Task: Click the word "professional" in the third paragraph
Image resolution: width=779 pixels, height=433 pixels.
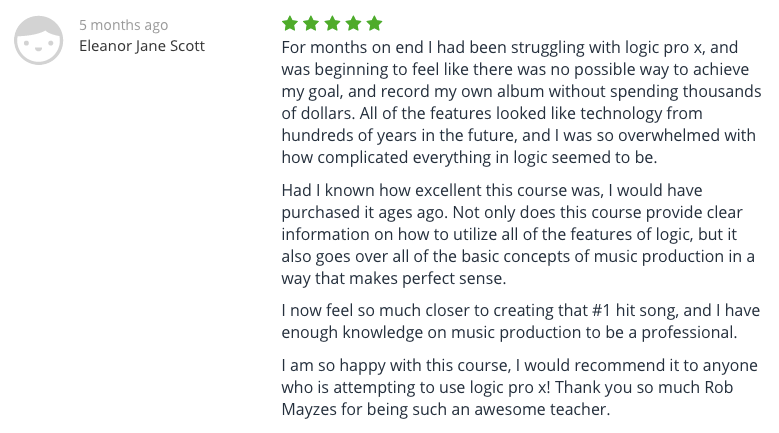Action: pyautogui.click(x=689, y=333)
